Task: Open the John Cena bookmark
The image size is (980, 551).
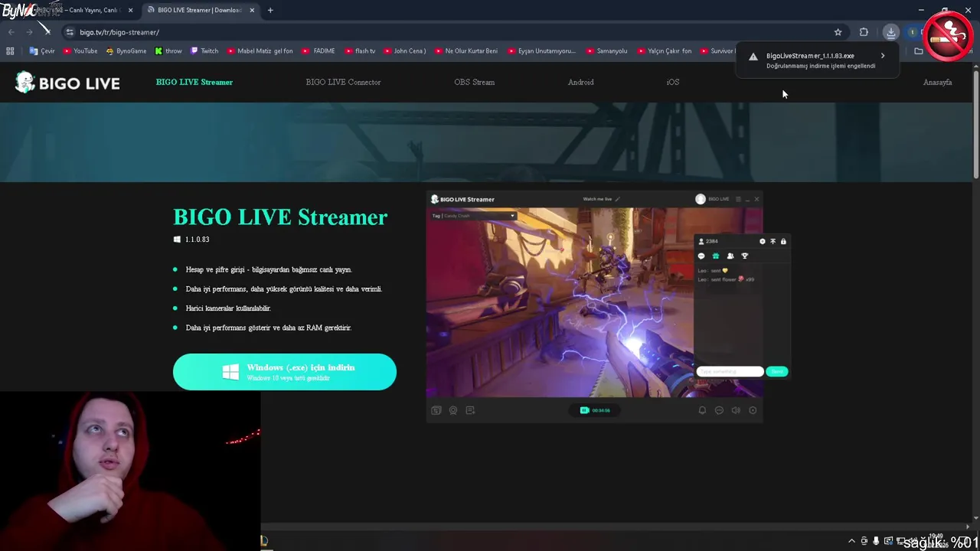Action: [404, 51]
